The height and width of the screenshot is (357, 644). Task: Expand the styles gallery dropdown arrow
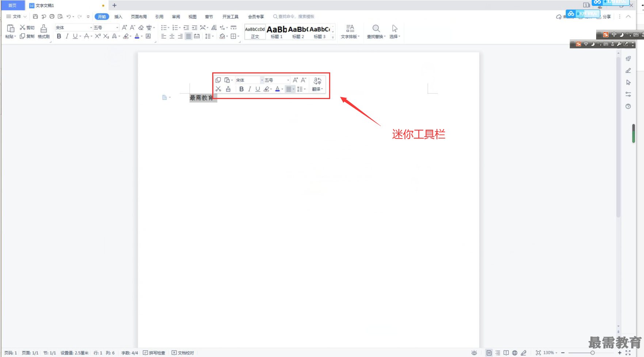pos(333,37)
